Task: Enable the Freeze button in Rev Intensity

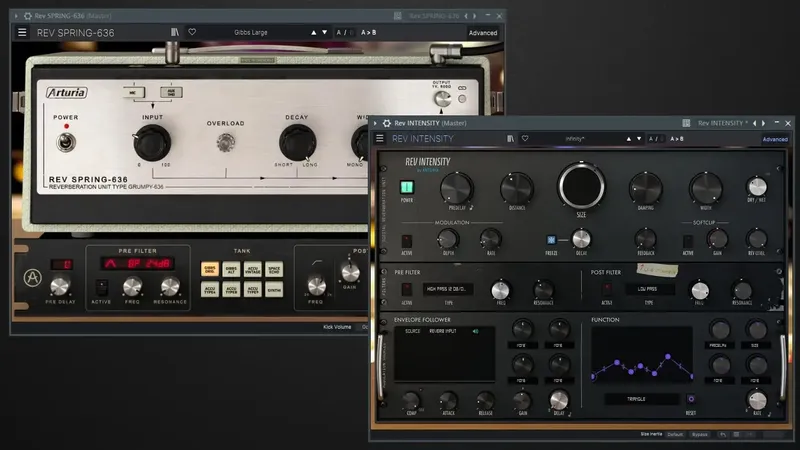Action: pos(551,239)
